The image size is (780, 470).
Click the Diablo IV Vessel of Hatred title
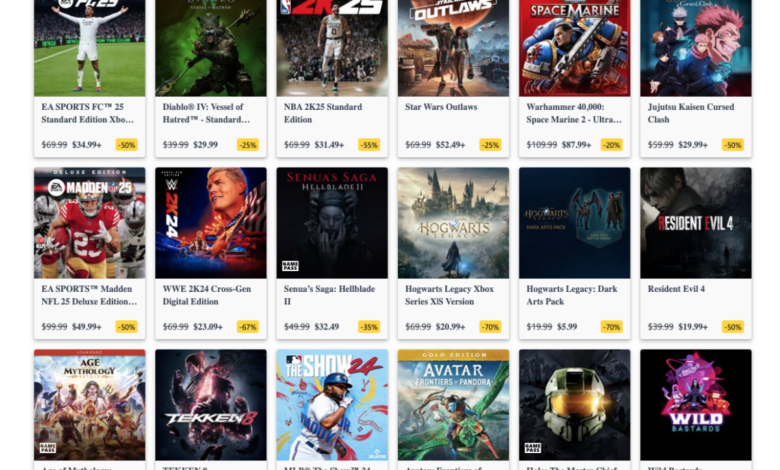[x=206, y=113]
